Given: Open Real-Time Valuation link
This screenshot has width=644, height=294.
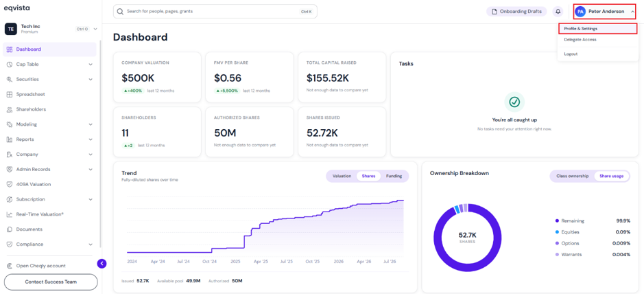Looking at the screenshot, I should (40, 214).
